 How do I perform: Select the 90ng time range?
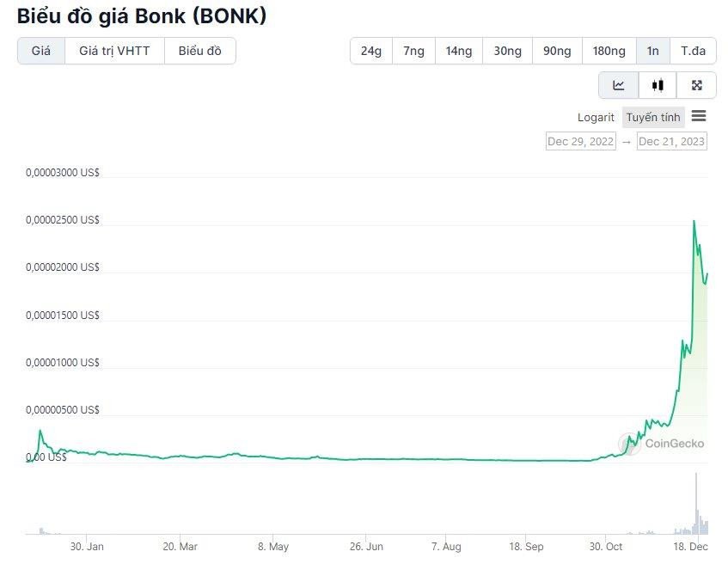point(556,51)
